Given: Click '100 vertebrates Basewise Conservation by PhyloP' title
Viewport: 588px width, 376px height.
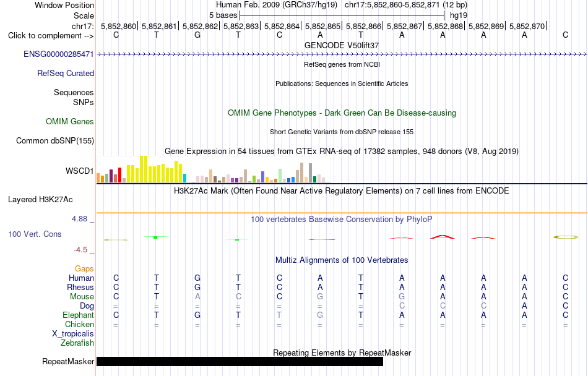Looking at the screenshot, I should pos(342,220).
